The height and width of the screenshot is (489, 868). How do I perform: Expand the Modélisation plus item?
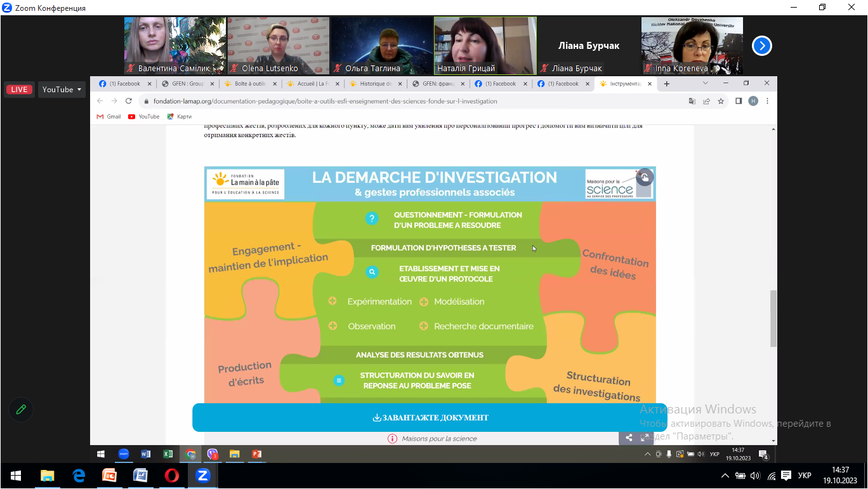tap(424, 302)
